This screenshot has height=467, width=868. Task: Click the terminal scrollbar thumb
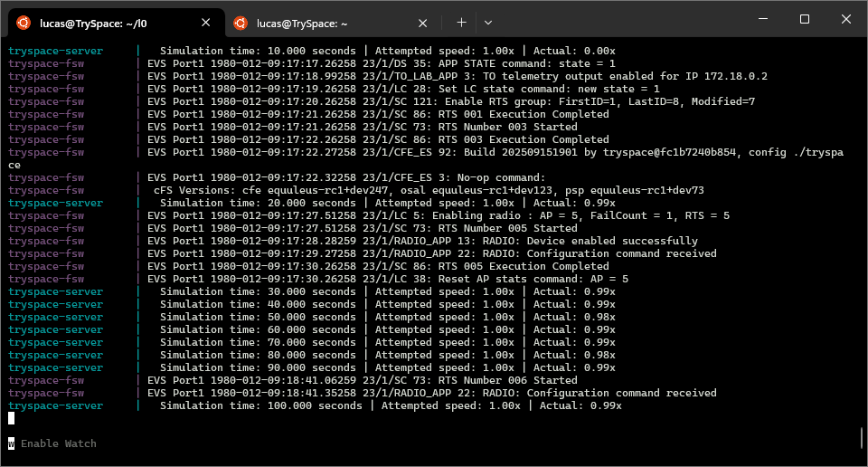click(x=862, y=438)
